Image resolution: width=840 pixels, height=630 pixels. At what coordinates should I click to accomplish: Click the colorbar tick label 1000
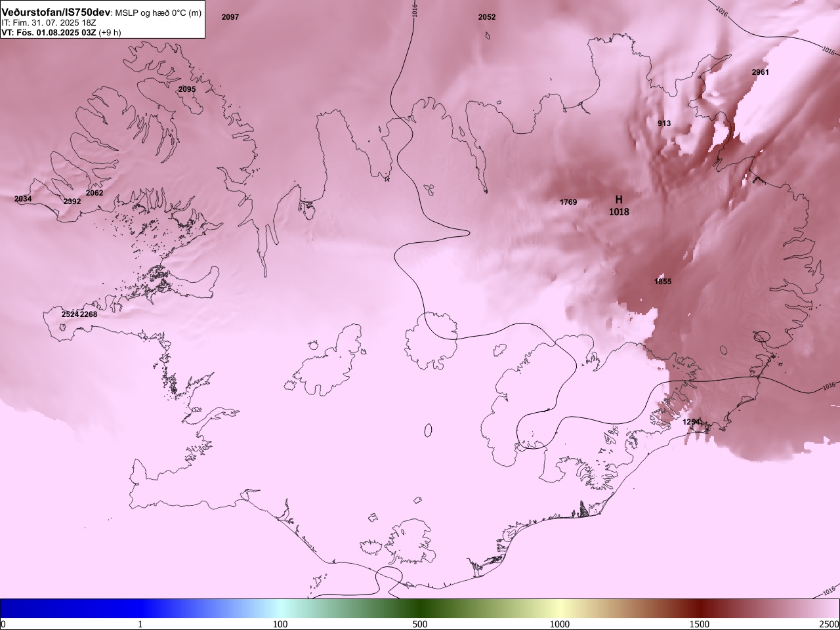click(560, 623)
